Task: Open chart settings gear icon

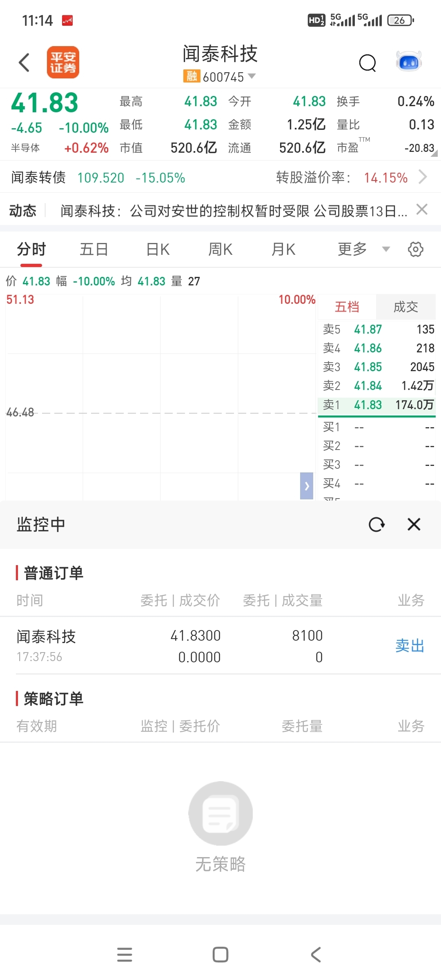Action: 416,249
